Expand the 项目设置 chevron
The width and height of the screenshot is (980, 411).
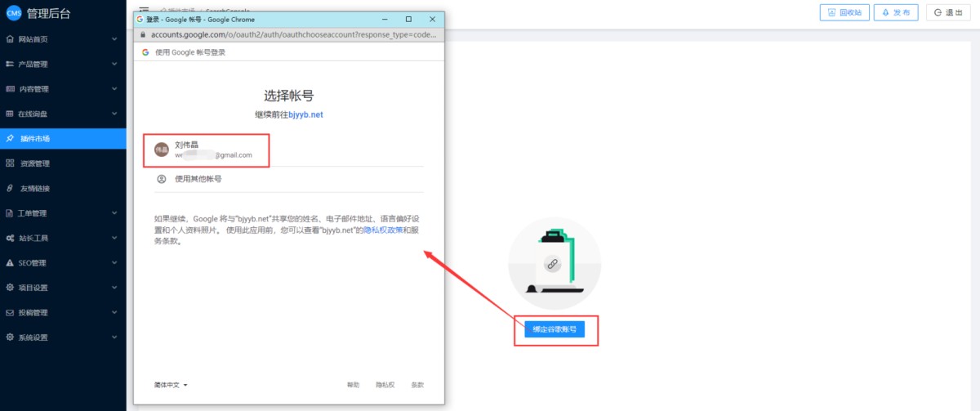(x=115, y=288)
